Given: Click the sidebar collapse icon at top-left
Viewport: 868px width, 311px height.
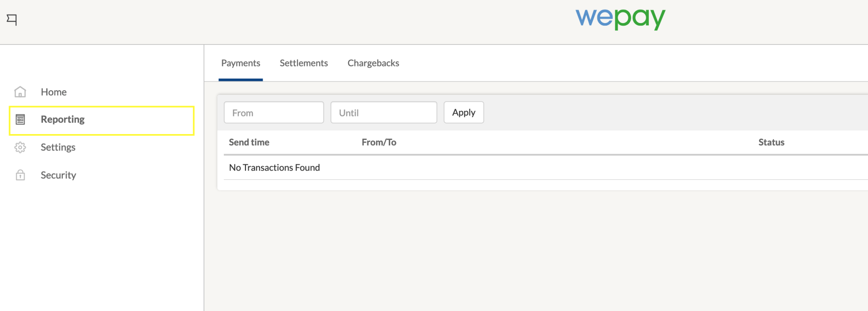Looking at the screenshot, I should pyautogui.click(x=12, y=19).
